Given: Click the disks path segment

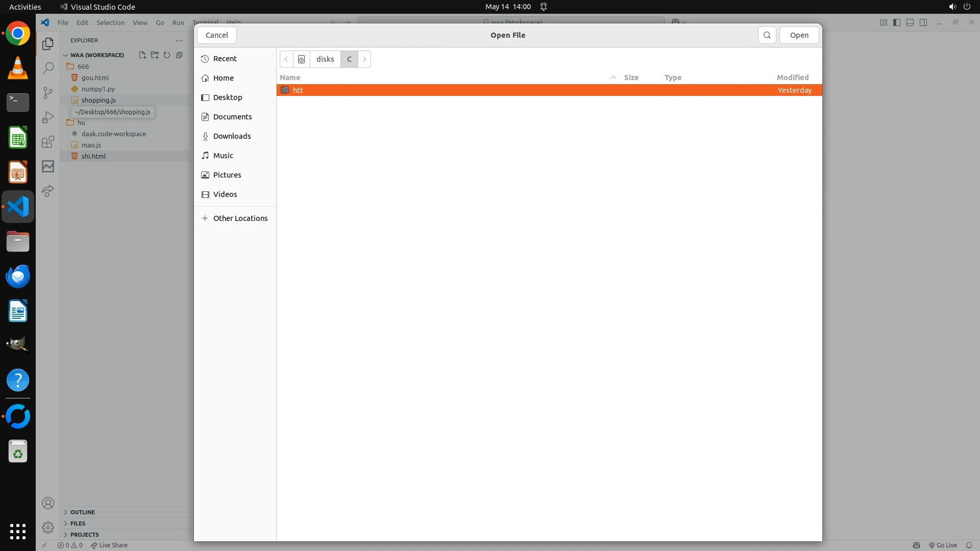Looking at the screenshot, I should pyautogui.click(x=325, y=59).
